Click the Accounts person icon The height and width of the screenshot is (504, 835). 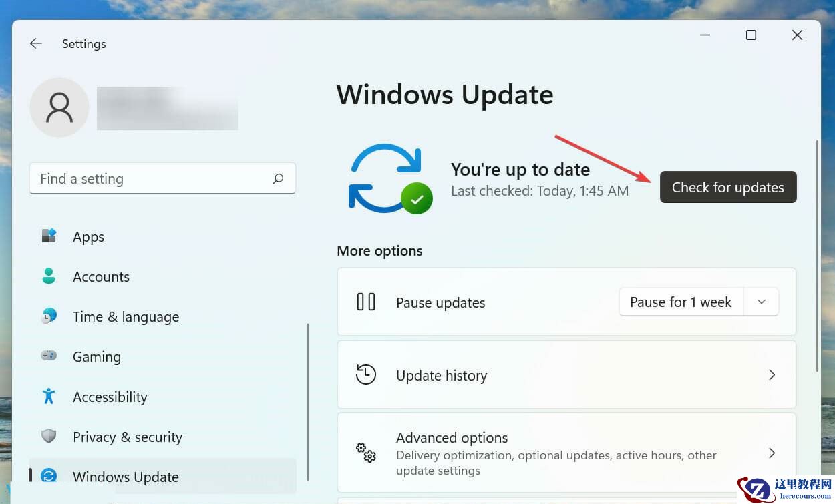click(x=49, y=276)
